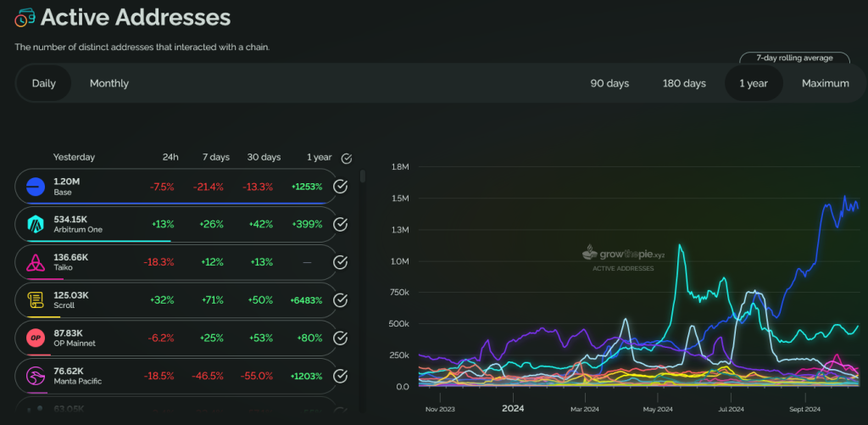The width and height of the screenshot is (868, 425).
Task: Click the Nov 2023 x-axis label
Action: coord(440,410)
